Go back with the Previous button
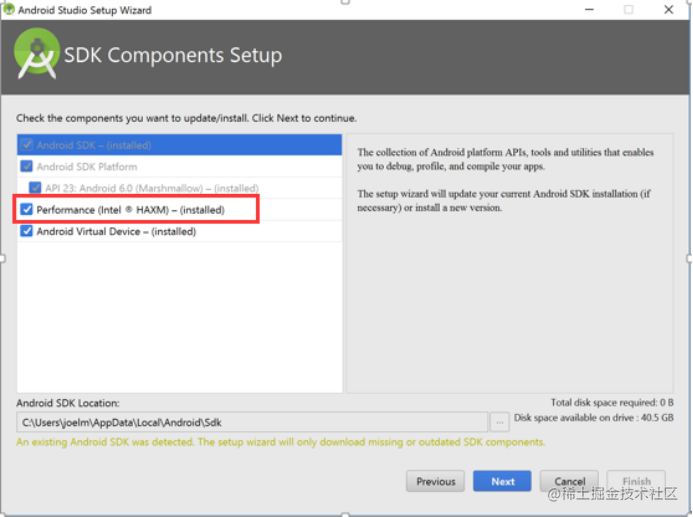 pos(435,481)
